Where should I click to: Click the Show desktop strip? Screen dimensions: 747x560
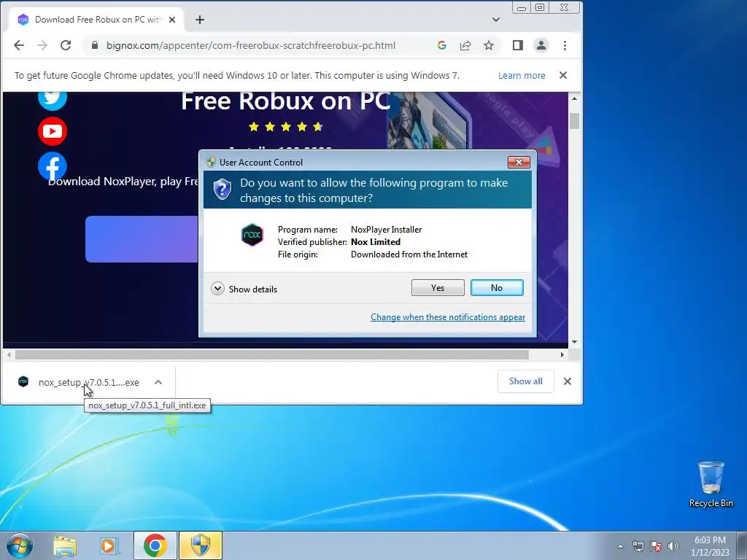tap(742, 545)
